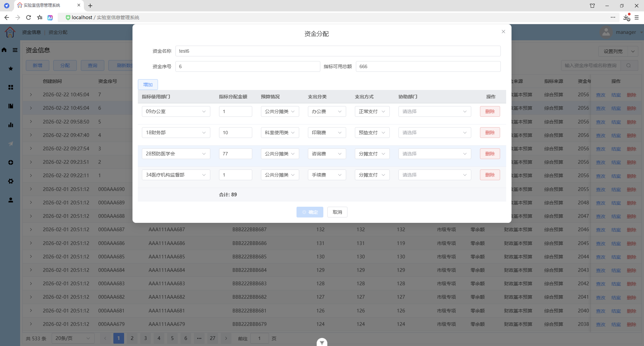Open the 18财务部 department dropdown
Image resolution: width=644 pixels, height=346 pixels.
pyautogui.click(x=176, y=133)
